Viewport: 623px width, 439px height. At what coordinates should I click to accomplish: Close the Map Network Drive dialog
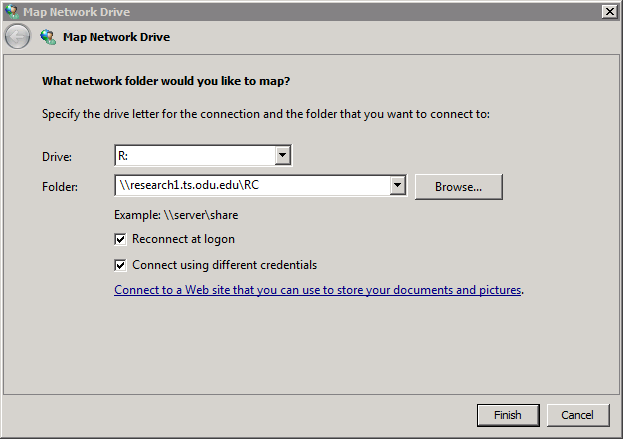pos(609,11)
